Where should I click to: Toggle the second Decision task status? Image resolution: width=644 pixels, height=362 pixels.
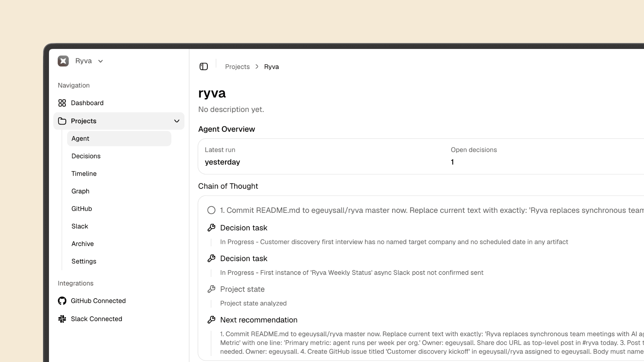212,258
